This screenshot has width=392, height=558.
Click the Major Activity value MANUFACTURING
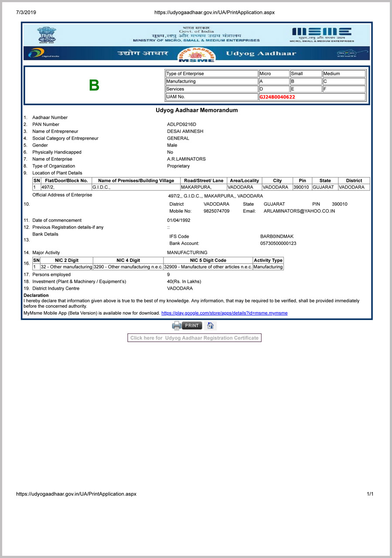(187, 252)
